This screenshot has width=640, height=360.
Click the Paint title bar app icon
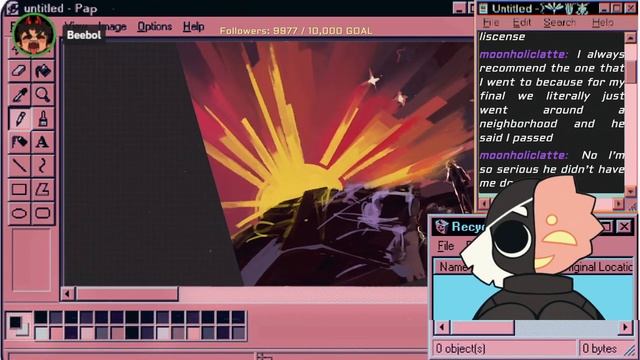point(12,8)
